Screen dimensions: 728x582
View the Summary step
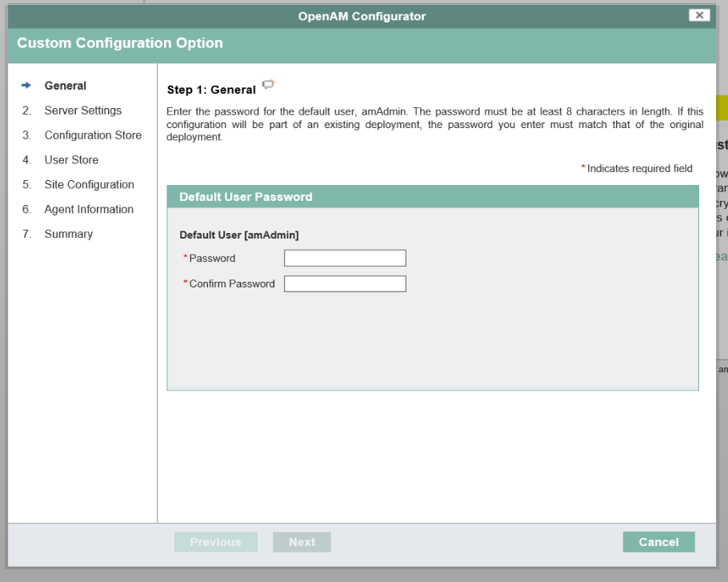68,234
